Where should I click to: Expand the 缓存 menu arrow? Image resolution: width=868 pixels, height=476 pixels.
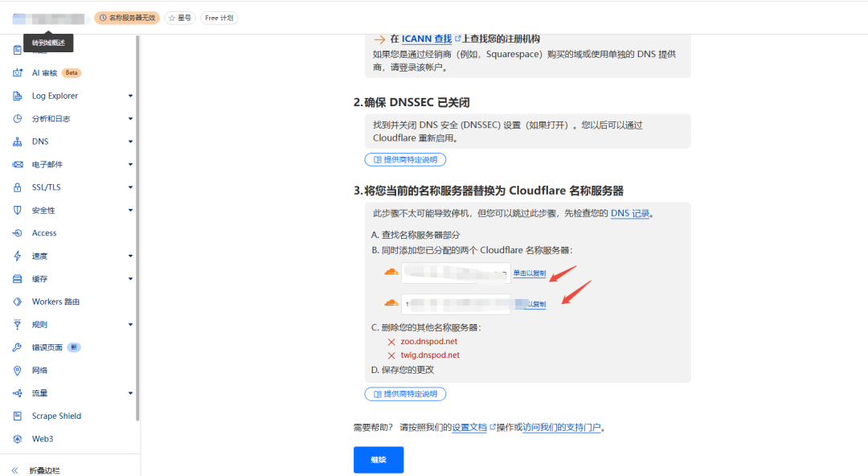click(131, 279)
